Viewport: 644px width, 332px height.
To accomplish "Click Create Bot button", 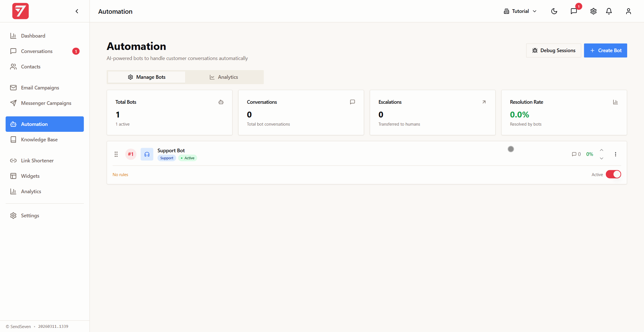I will 606,50.
